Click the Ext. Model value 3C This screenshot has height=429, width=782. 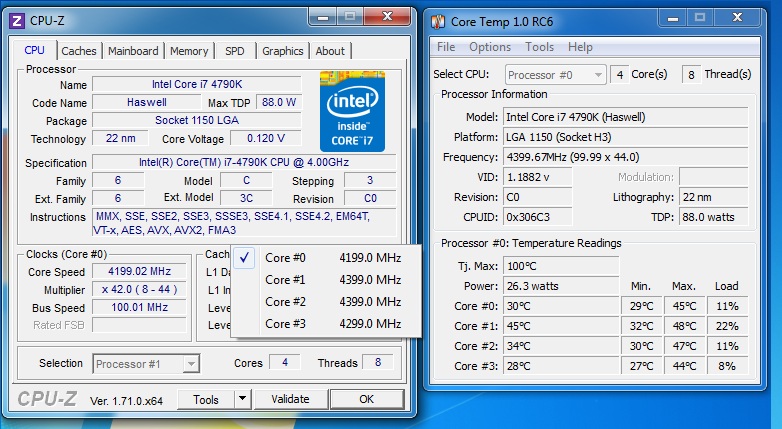246,198
